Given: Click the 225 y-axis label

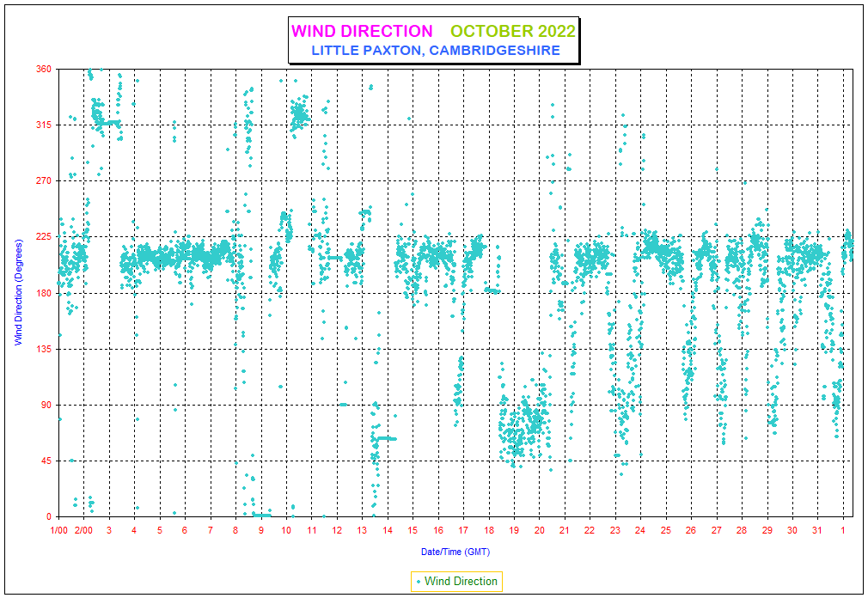Looking at the screenshot, I should [x=44, y=237].
